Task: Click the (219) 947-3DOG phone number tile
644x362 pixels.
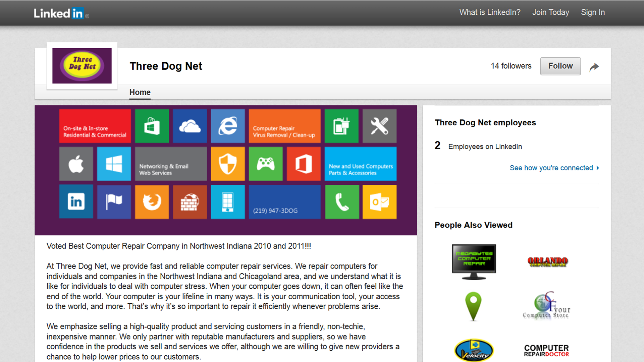Action: [284, 202]
